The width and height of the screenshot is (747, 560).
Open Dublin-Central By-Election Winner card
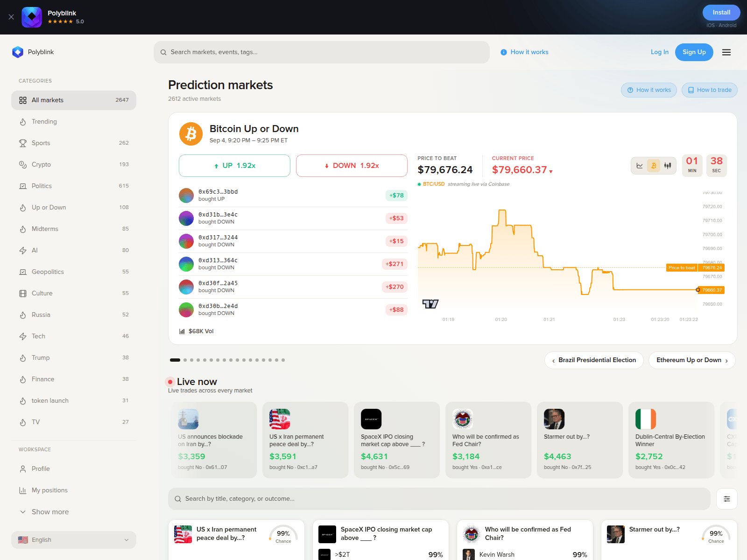(x=671, y=440)
